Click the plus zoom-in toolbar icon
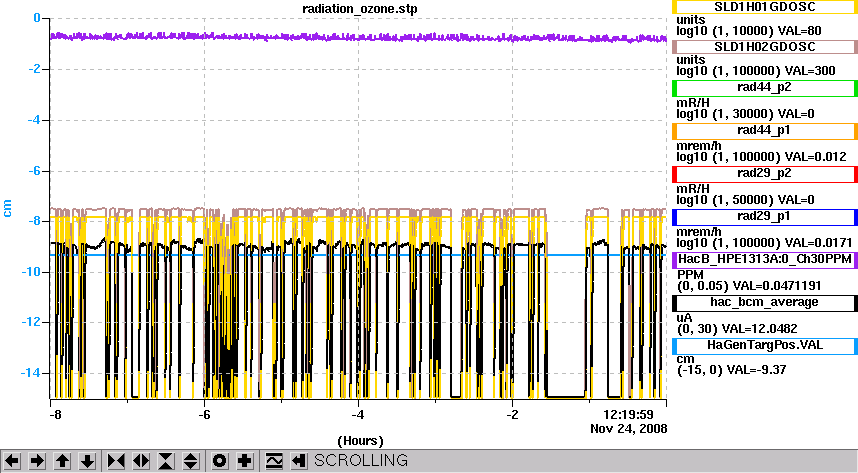Screen dimensions: 858x473 tap(245, 461)
